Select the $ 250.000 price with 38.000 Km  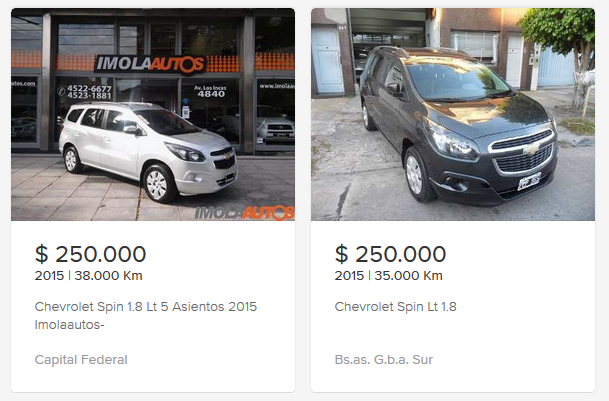pos(90,254)
